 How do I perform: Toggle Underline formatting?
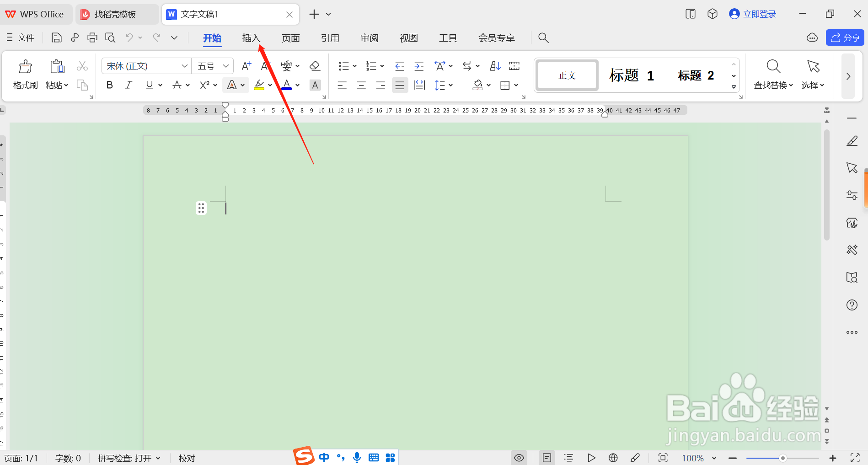pyautogui.click(x=149, y=85)
